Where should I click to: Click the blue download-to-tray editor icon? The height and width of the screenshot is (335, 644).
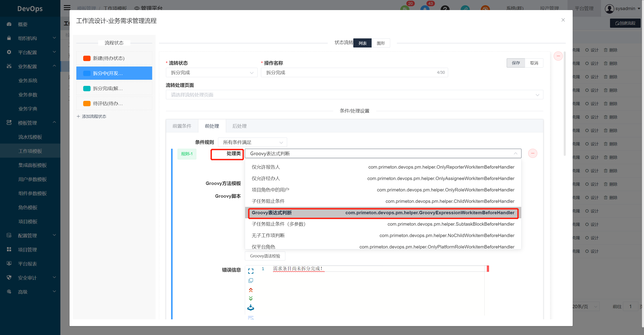(x=250, y=307)
